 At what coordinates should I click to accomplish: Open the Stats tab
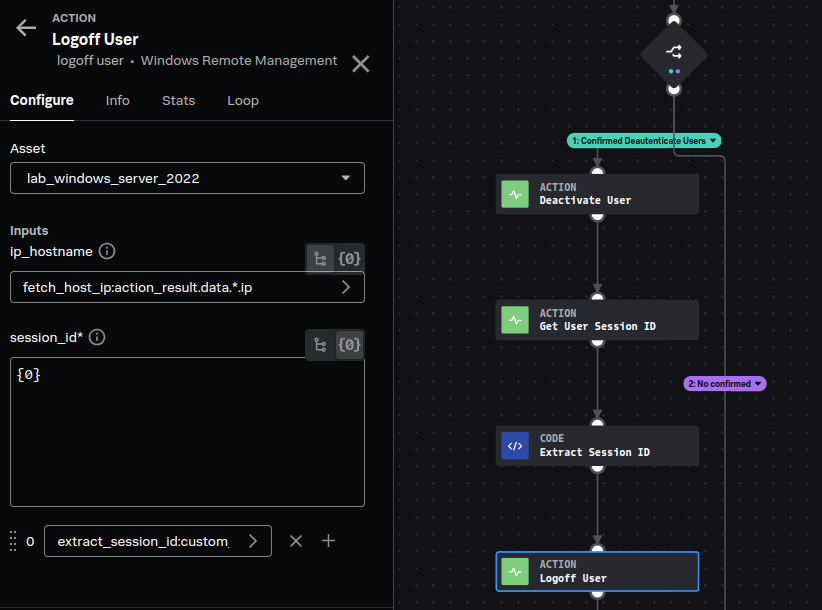coord(178,101)
